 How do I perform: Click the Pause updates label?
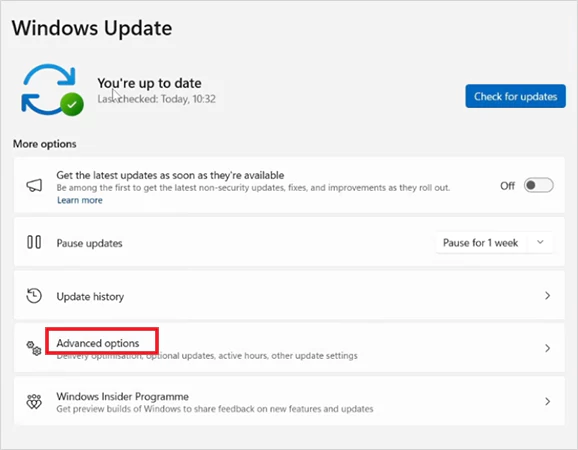coord(89,243)
